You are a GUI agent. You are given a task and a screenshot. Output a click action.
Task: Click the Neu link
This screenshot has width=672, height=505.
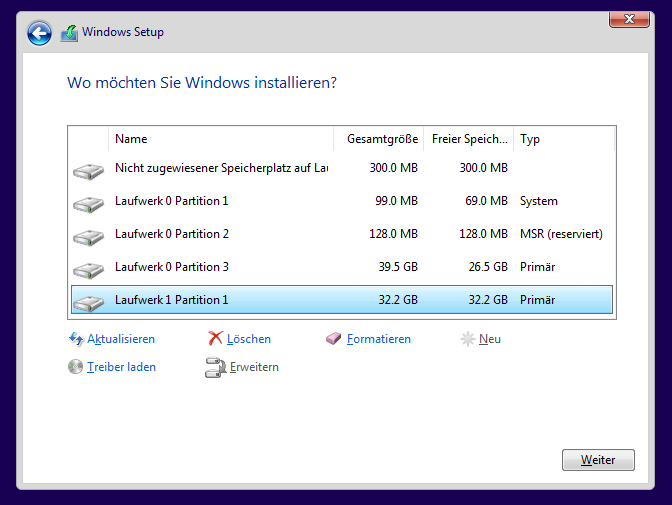tap(490, 339)
